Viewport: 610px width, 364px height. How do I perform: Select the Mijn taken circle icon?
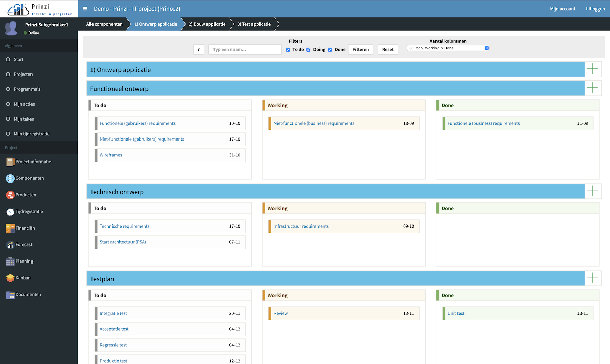pos(8,119)
